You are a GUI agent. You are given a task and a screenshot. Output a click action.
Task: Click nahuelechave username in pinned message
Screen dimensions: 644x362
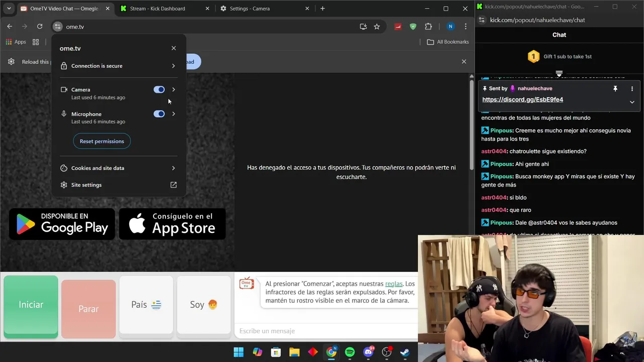(535, 88)
